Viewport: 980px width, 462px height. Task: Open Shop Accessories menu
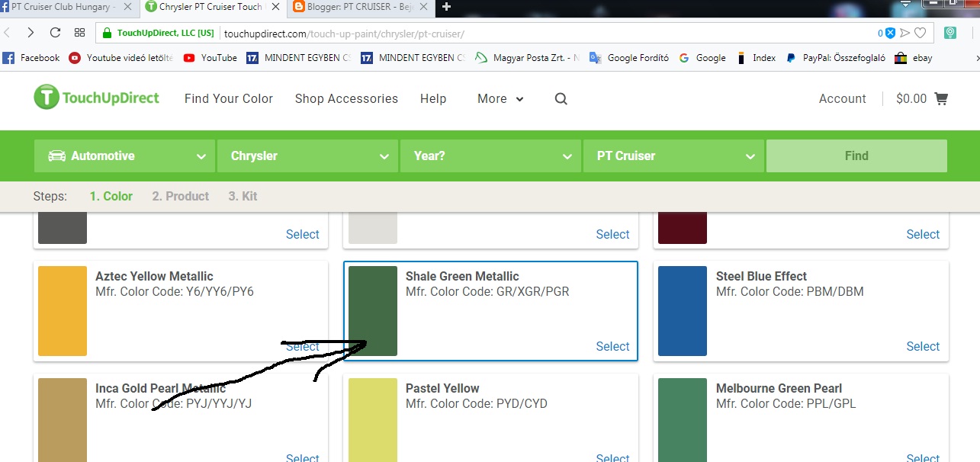point(346,98)
